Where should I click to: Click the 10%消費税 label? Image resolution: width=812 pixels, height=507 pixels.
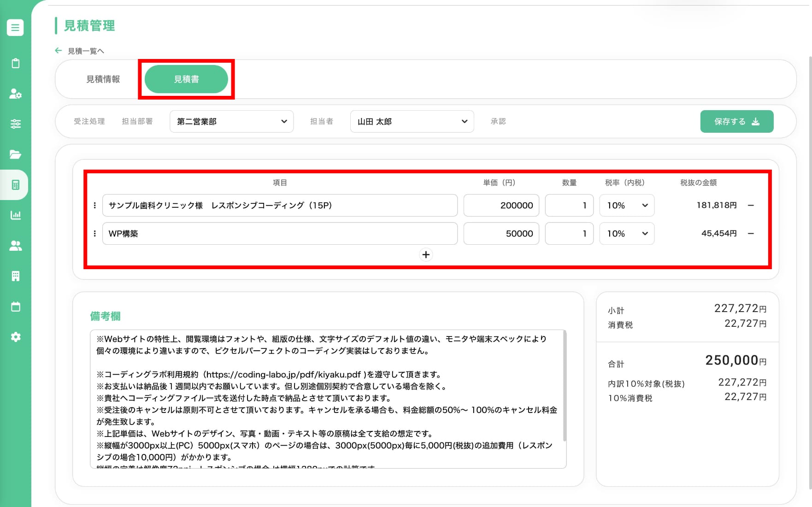pos(630,398)
